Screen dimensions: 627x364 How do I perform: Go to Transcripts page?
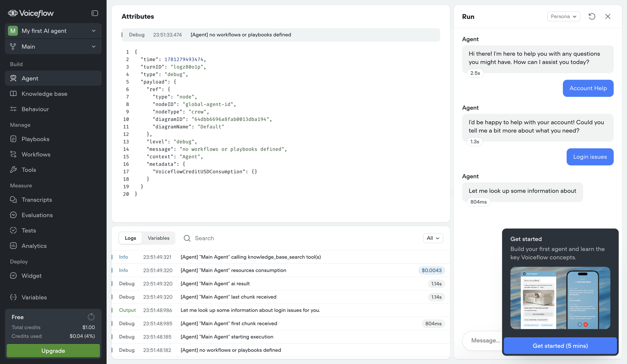[x=53, y=200]
